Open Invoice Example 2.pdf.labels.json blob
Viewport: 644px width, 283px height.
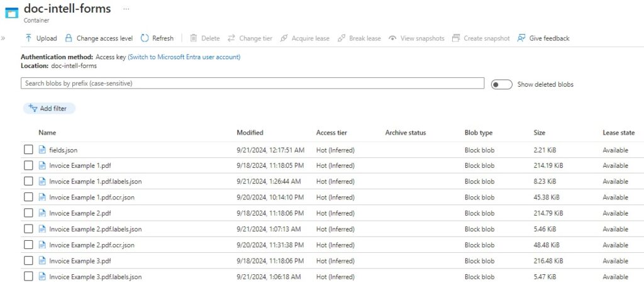[96, 229]
